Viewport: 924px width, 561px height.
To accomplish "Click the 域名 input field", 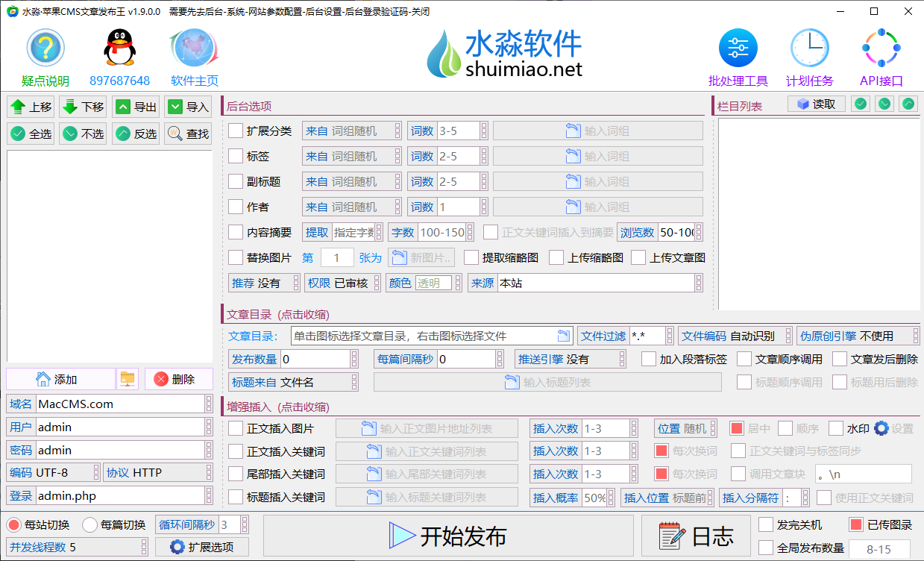I will pos(119,404).
